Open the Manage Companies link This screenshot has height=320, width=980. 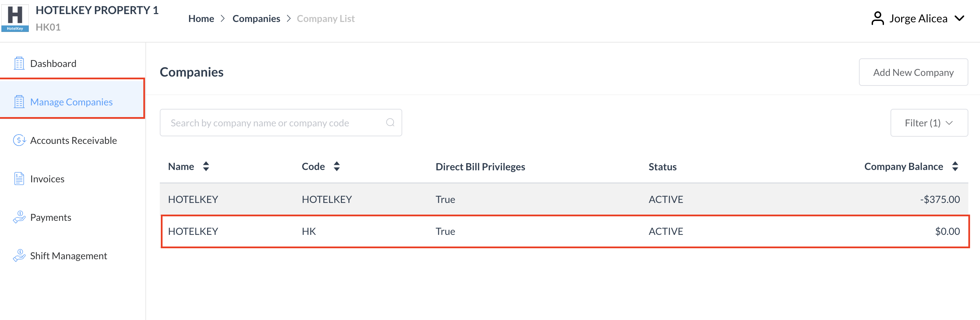coord(71,102)
